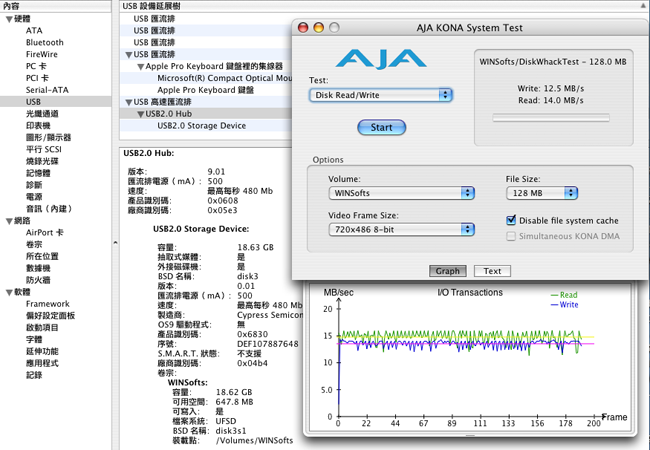This screenshot has height=450, width=650.
Task: Select 圖形/顯示器 in the sidebar
Action: (x=49, y=137)
